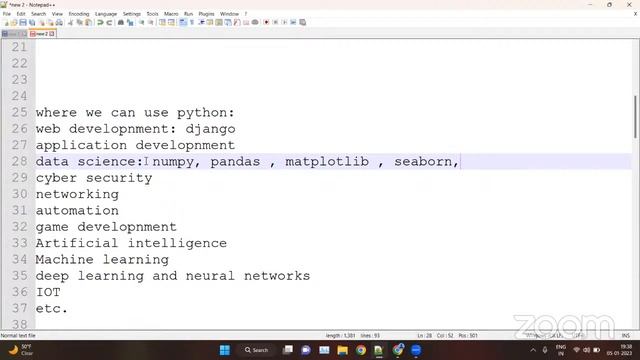640x360 pixels.
Task: Click the Close All toolbar icon
Action: 50,22
